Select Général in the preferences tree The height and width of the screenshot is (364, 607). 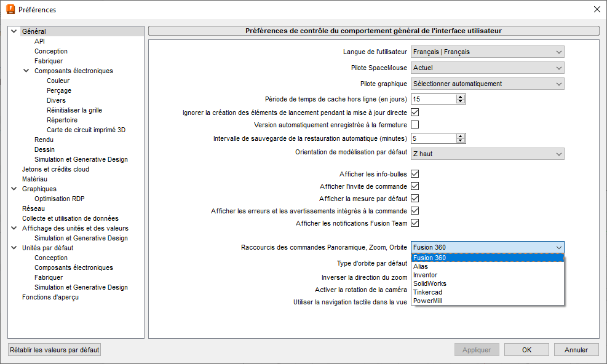coord(34,31)
